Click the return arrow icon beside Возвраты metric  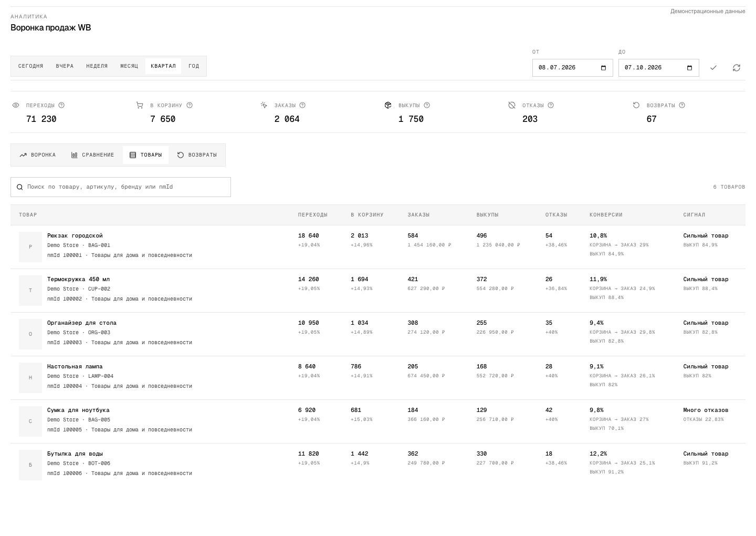coord(636,105)
